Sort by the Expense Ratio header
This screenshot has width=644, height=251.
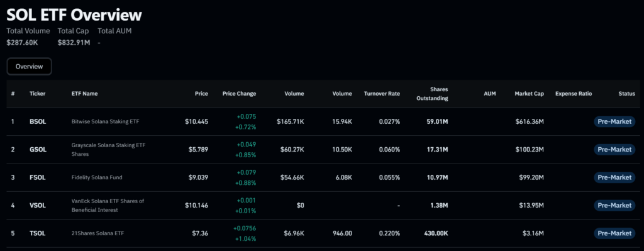[x=574, y=94]
